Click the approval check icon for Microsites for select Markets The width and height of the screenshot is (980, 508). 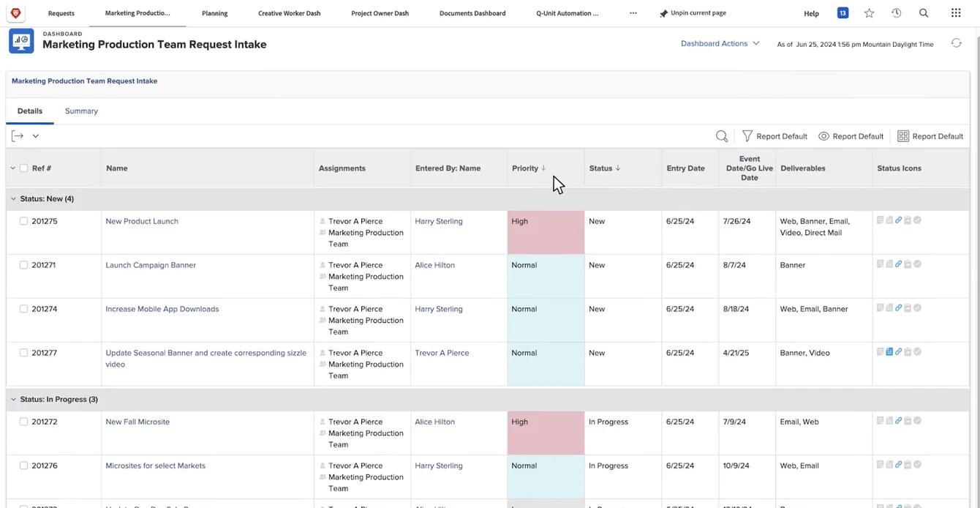917,465
